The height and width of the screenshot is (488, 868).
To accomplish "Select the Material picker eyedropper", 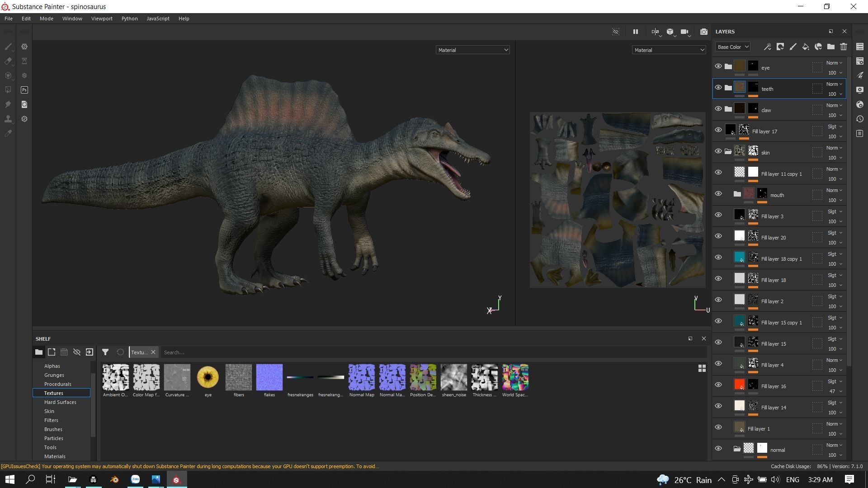I will coord(8,133).
